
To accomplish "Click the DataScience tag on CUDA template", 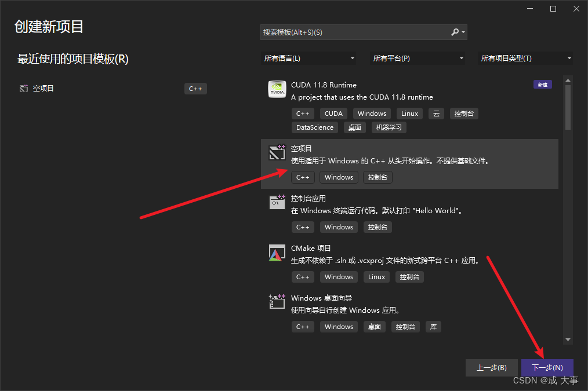I will click(x=314, y=127).
